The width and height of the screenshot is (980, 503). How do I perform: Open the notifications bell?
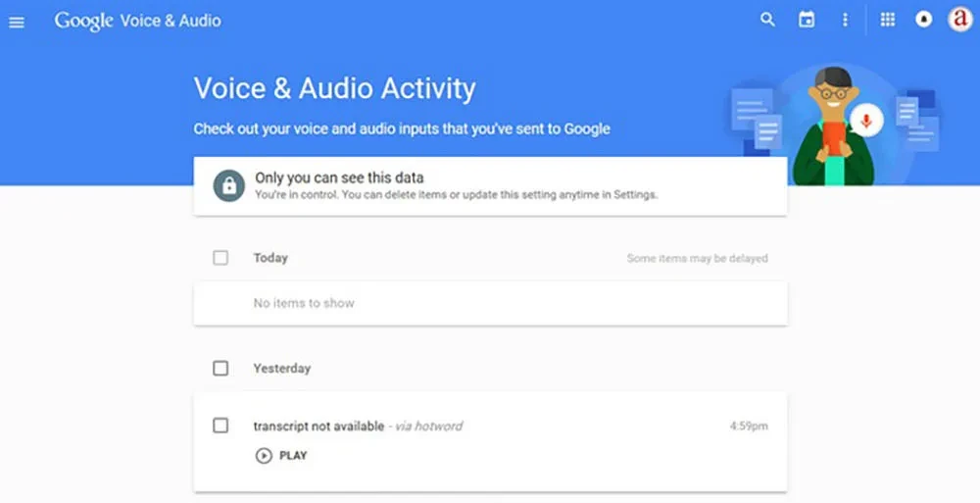tap(924, 20)
